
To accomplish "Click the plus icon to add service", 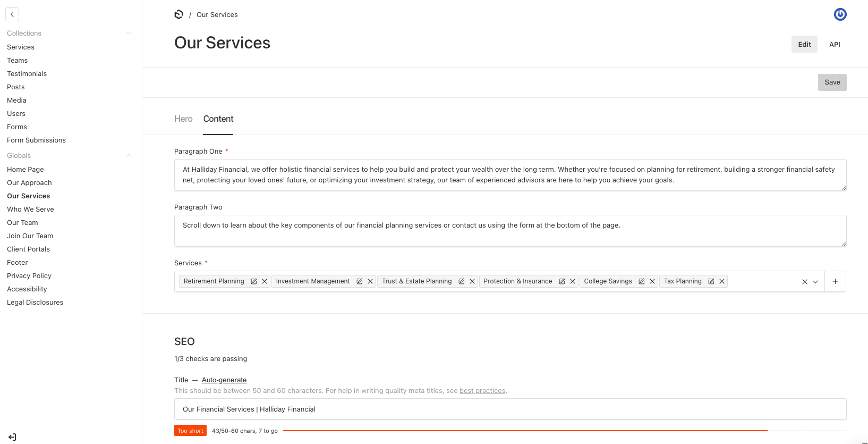I will (835, 281).
